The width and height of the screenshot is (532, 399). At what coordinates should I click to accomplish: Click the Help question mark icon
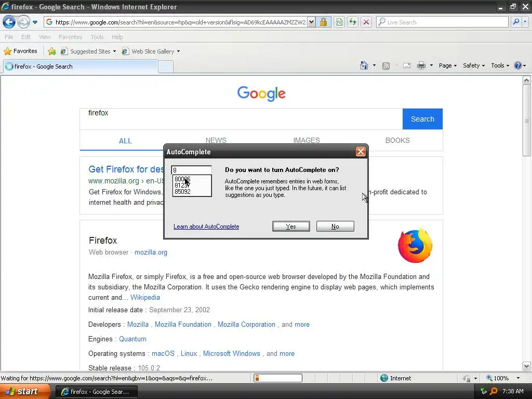(x=518, y=65)
